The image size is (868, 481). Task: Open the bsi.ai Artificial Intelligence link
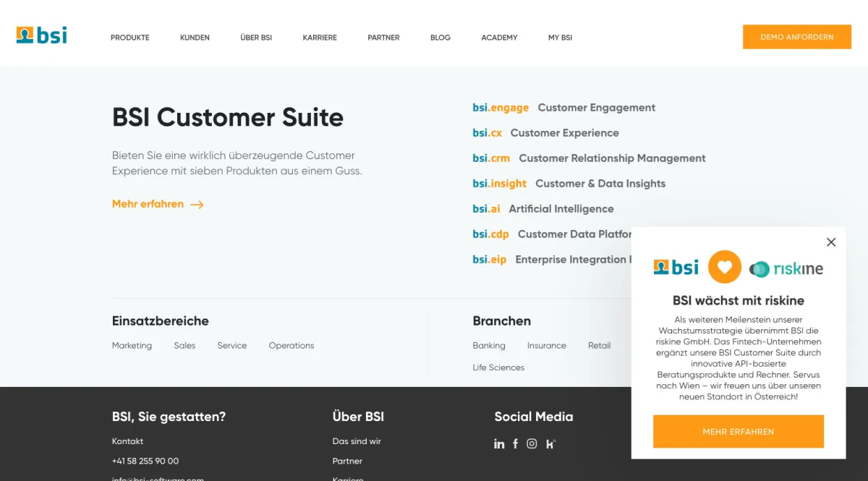coord(542,209)
